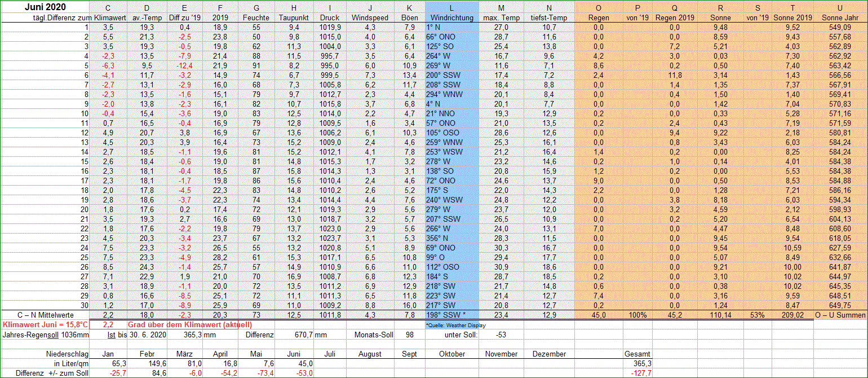This screenshot has height=378, width=868.
Task: Select column C header letter
Action: coord(108,8)
